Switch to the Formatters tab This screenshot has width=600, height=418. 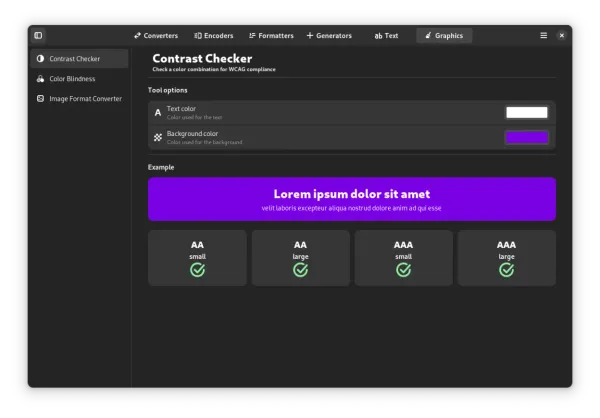point(271,36)
